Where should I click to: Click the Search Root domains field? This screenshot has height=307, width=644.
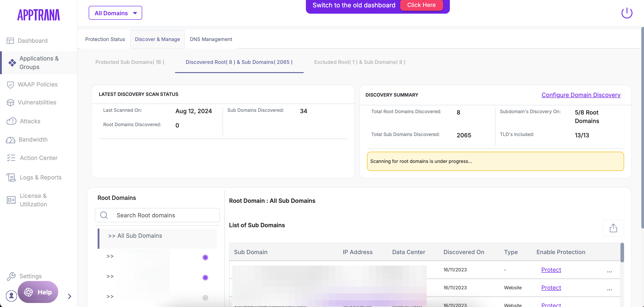[157, 215]
